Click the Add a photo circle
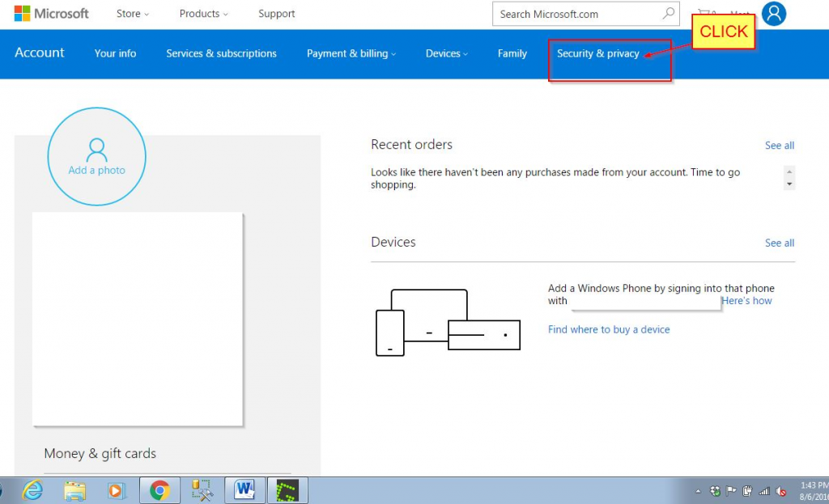Viewport: 829px width, 504px height. click(x=97, y=156)
